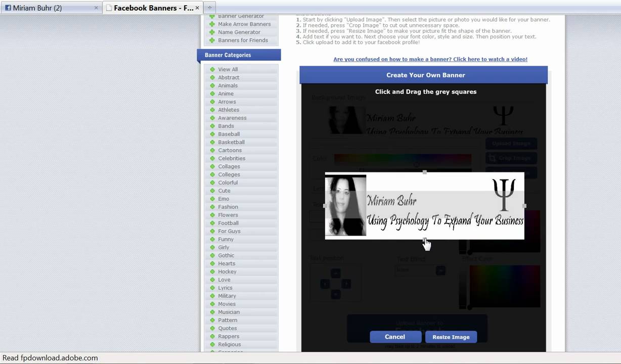Click the green plus icon beside Abstract

tap(212, 77)
